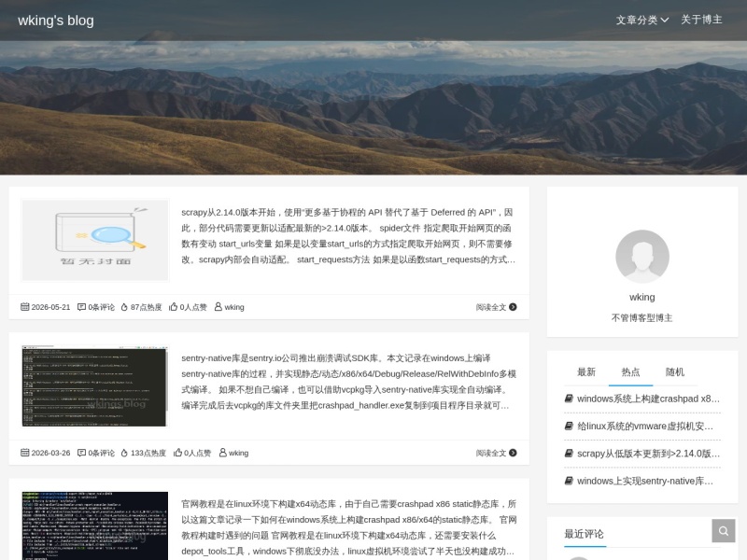Open the windows系统上构建crashpad hot article
The image size is (747, 560).
click(648, 399)
